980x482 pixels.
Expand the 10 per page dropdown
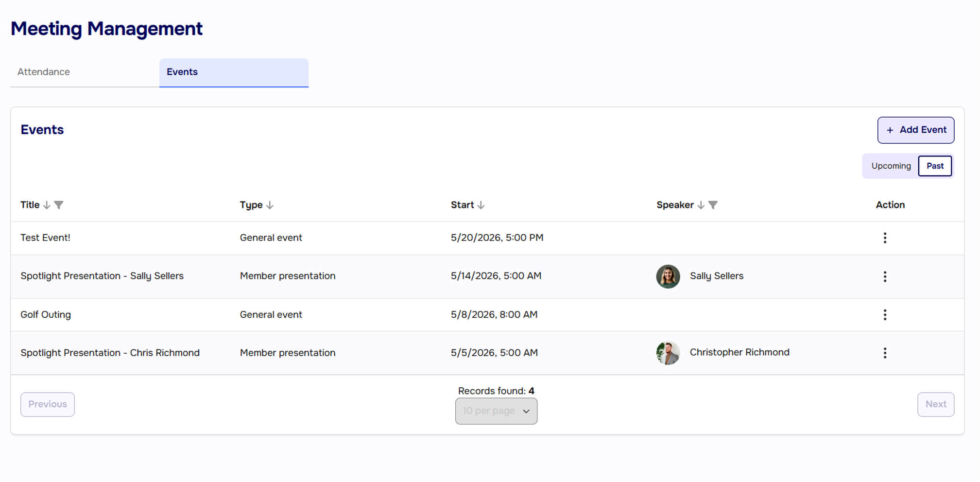click(496, 411)
